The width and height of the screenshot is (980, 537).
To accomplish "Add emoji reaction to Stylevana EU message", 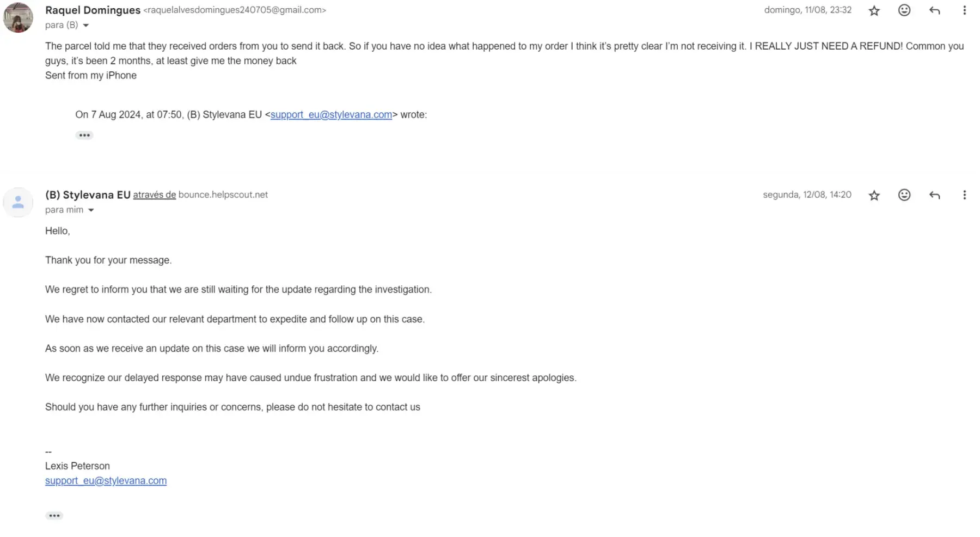I will click(x=904, y=195).
